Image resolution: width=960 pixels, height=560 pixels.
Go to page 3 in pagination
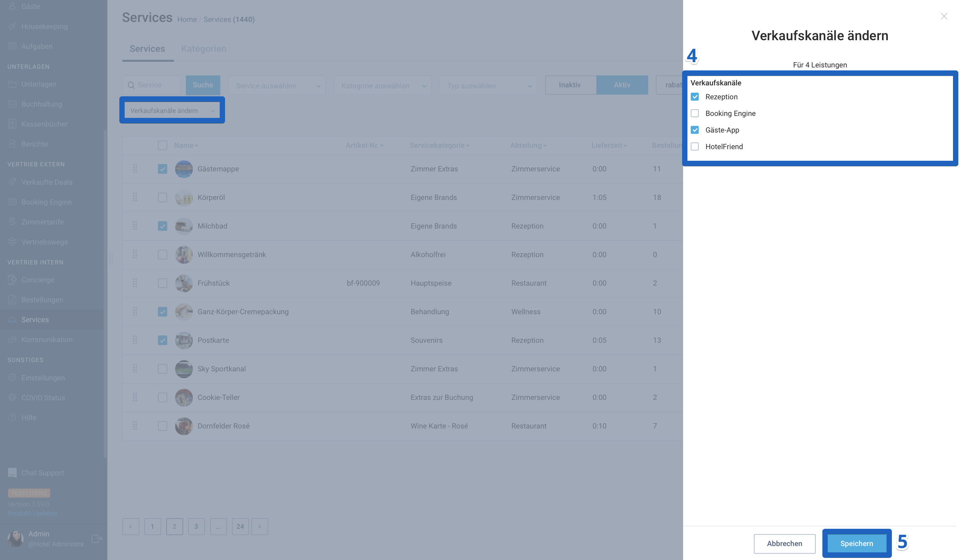pyautogui.click(x=196, y=526)
